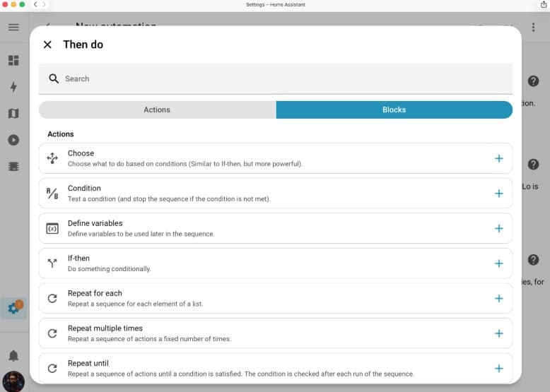Select the If-then block row

click(269, 263)
